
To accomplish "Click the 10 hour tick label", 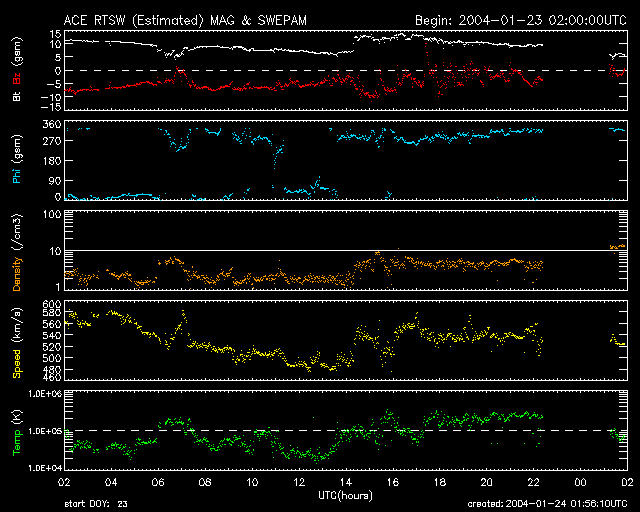I will (x=252, y=482).
